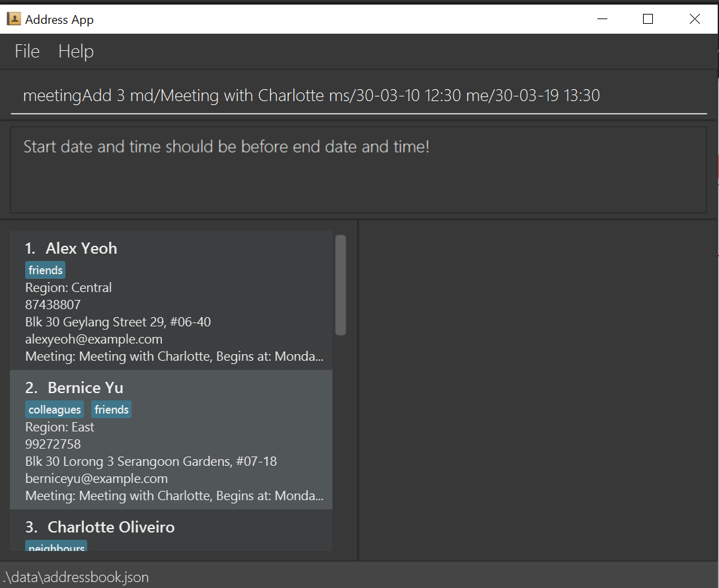
Task: Click the friends tag under Alex Yeoh
Action: click(x=46, y=270)
